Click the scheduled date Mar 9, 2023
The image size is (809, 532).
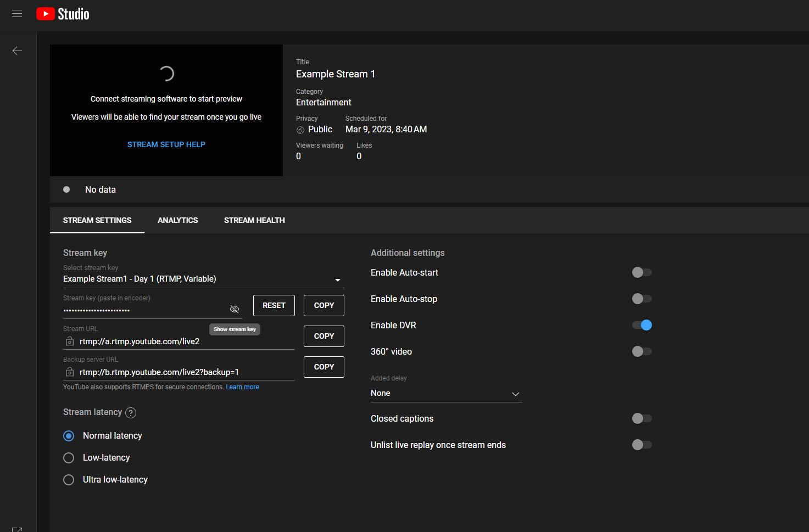click(386, 130)
